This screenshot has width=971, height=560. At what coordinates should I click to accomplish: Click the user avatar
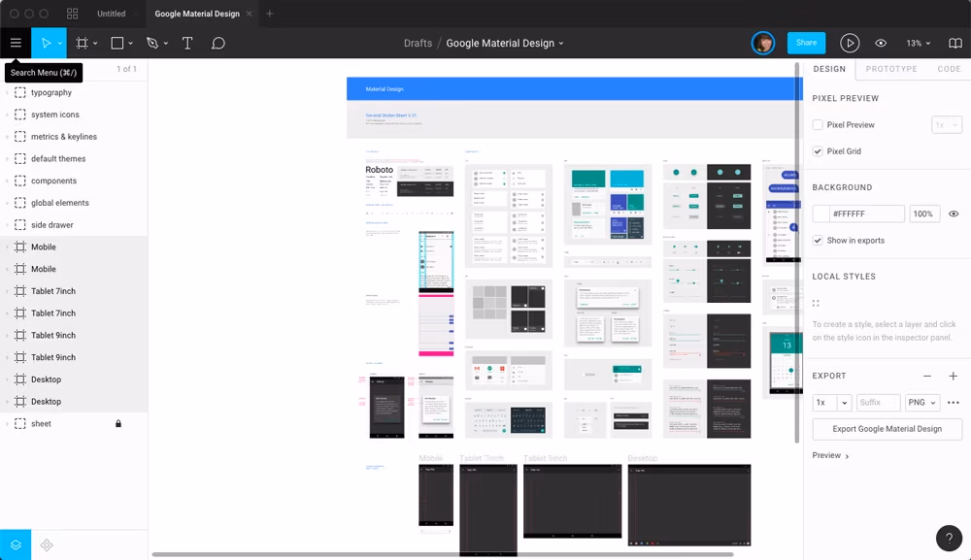coord(763,44)
